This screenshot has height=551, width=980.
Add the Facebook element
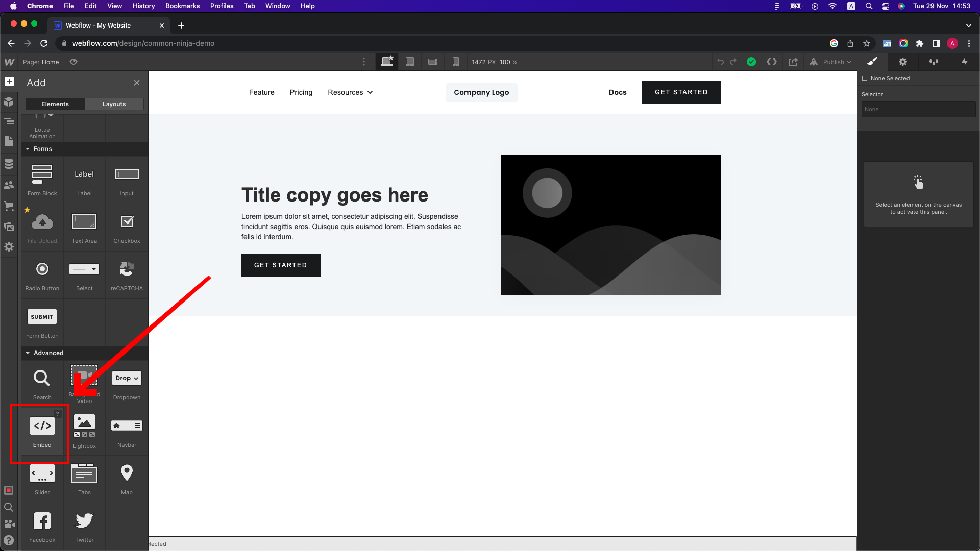pos(42,527)
